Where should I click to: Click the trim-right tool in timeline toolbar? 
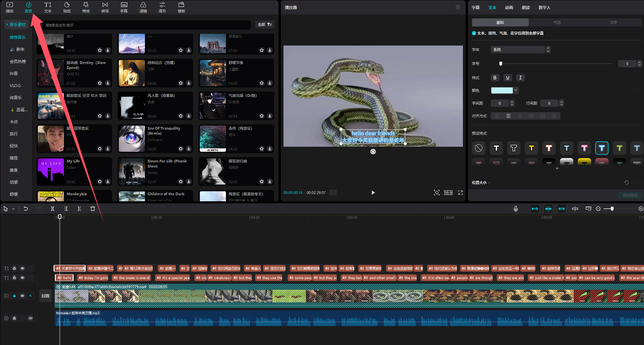[x=79, y=209]
